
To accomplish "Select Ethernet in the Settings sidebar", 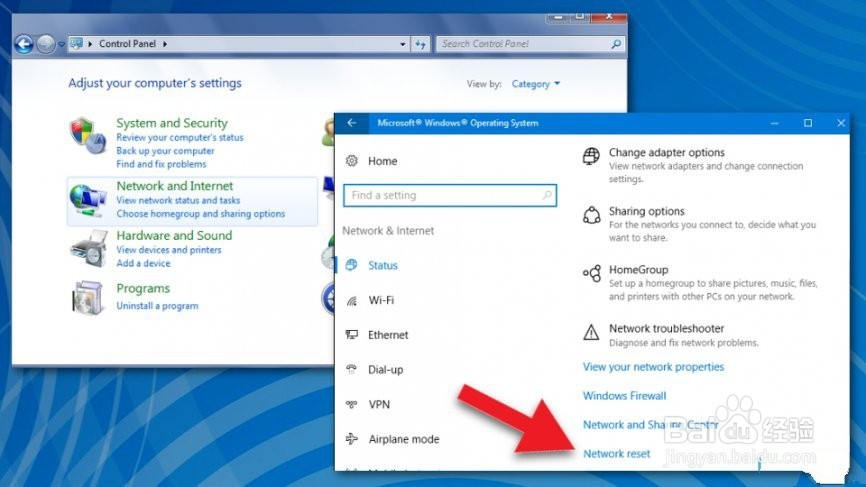I will [x=388, y=335].
